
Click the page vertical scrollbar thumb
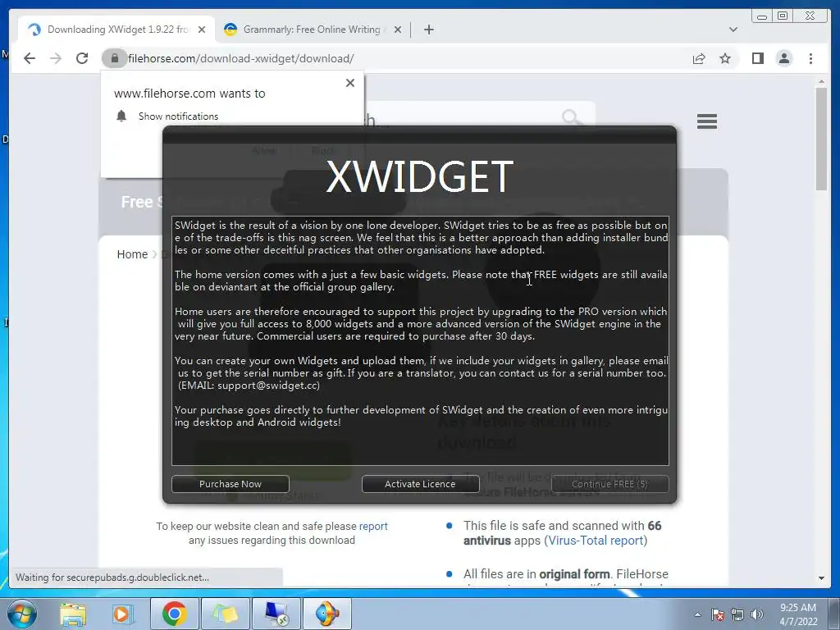pos(821,138)
